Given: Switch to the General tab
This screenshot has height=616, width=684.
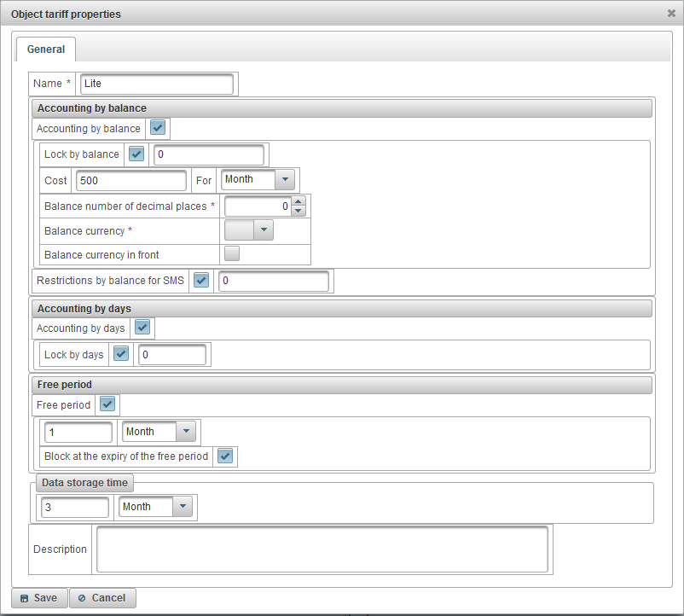Looking at the screenshot, I should coord(46,49).
